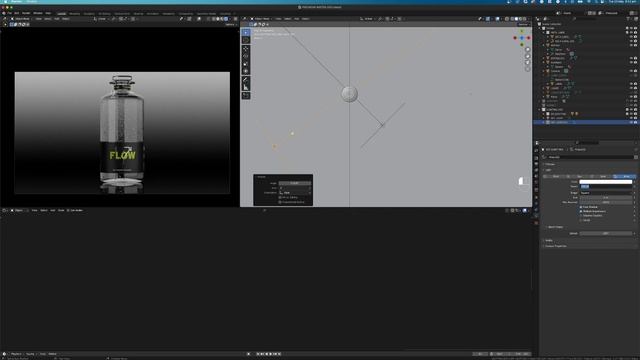640x360 pixels.
Task: Select Point light type button
Action: pos(554,176)
